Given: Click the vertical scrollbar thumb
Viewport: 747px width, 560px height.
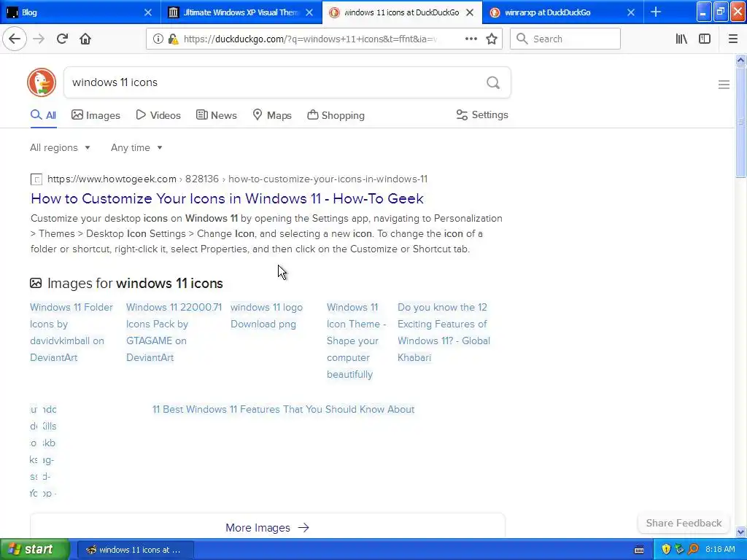Looking at the screenshot, I should click(740, 122).
